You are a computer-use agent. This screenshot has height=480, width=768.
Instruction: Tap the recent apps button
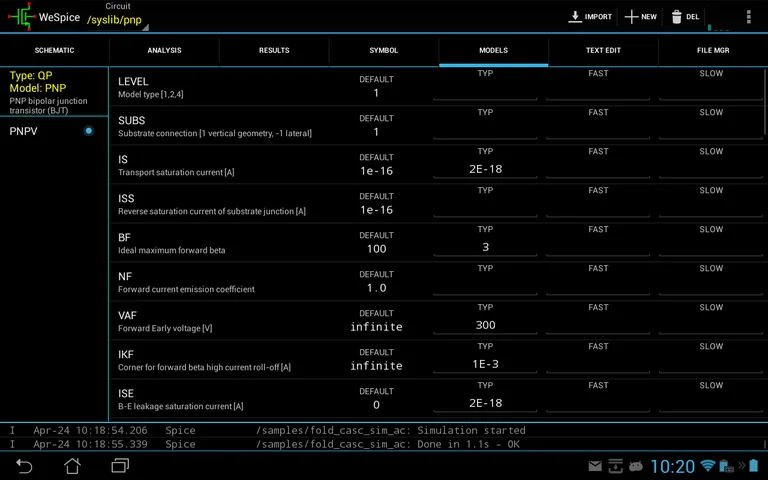tap(120, 465)
